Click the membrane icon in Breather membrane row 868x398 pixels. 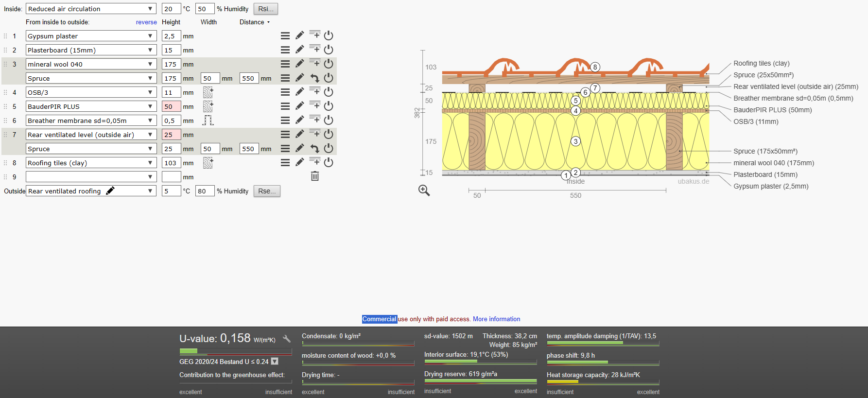(208, 121)
